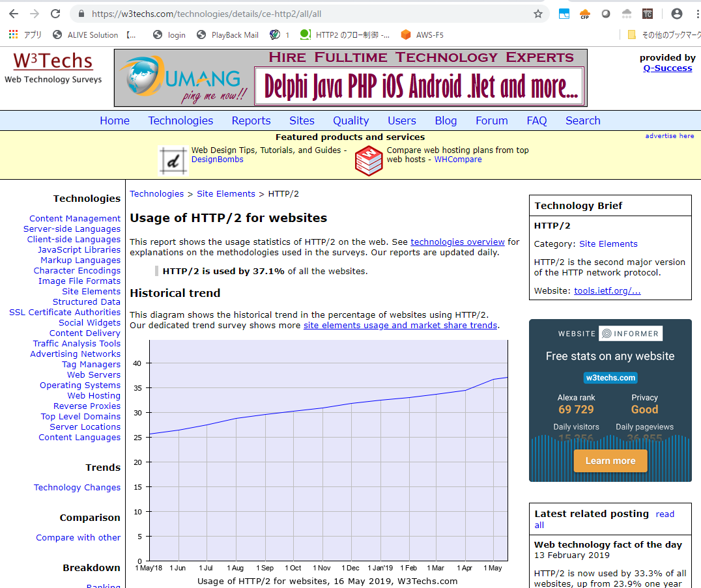
Task: Open the Reports nav item
Action: [251, 120]
